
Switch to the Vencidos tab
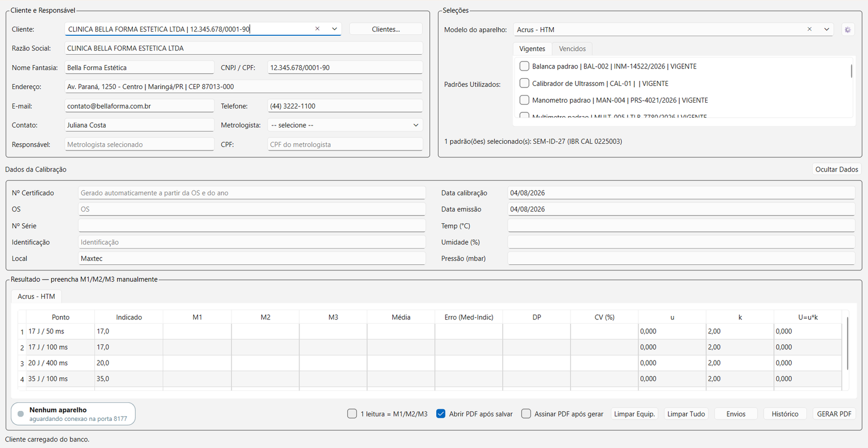coord(572,49)
